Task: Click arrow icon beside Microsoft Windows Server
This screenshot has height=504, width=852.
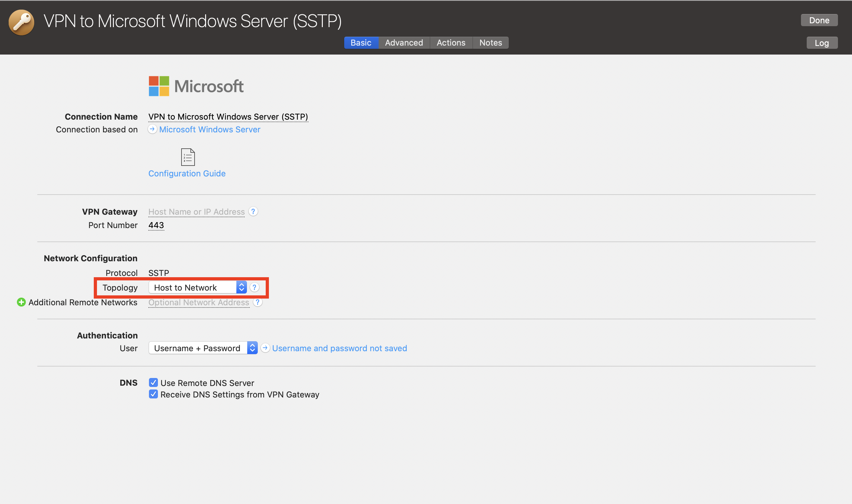Action: coord(152,130)
